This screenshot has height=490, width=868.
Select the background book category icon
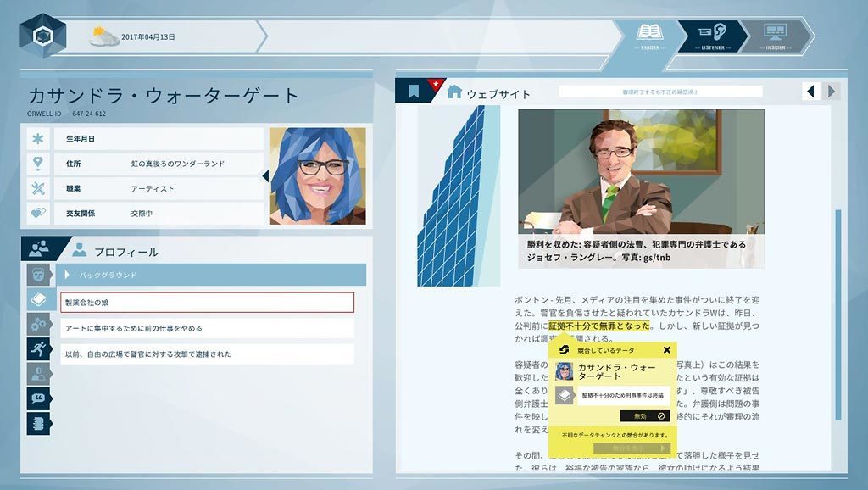tap(38, 299)
